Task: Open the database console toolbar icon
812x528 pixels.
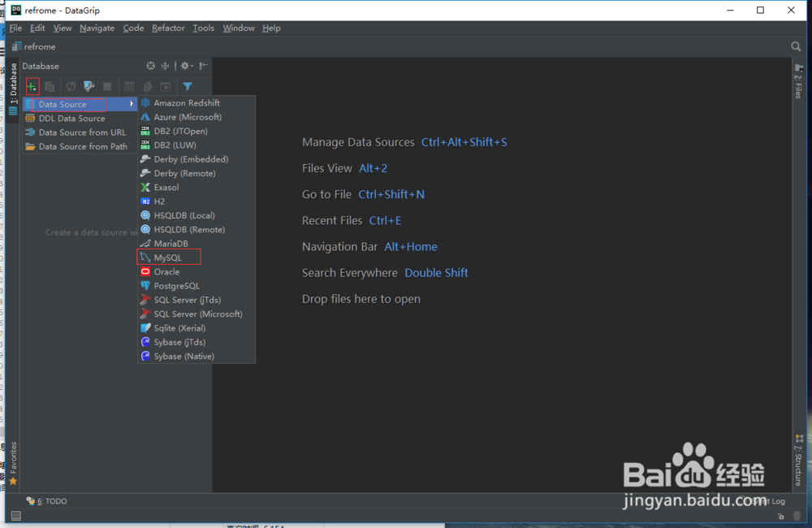Action: point(166,87)
